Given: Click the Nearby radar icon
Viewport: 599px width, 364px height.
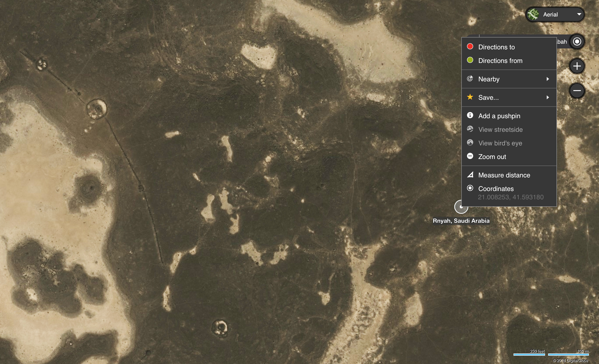Looking at the screenshot, I should click(x=470, y=79).
